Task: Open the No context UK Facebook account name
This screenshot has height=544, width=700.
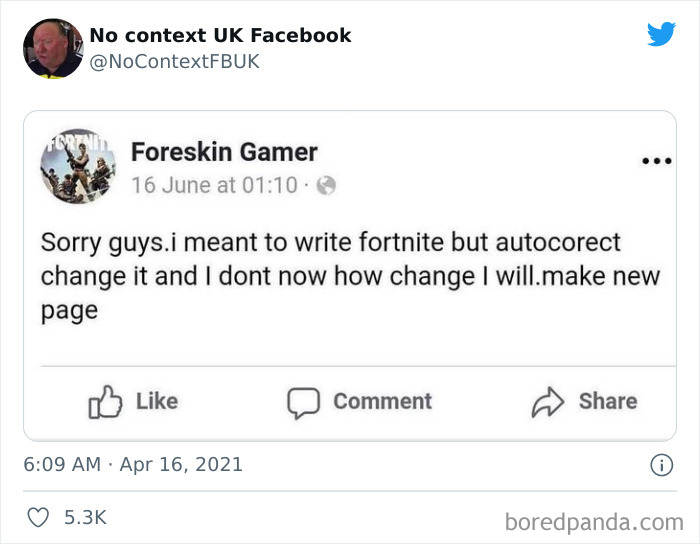Action: pyautogui.click(x=220, y=35)
